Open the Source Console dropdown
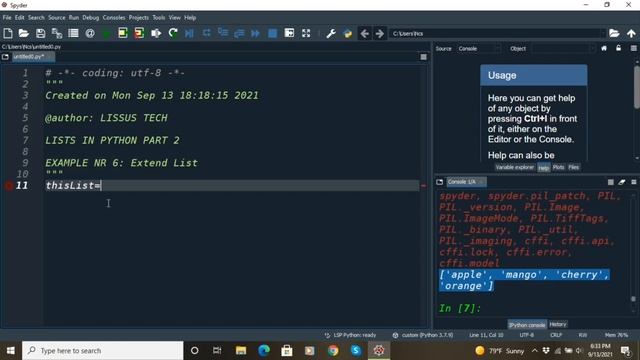The width and height of the screenshot is (640, 360). [x=478, y=49]
